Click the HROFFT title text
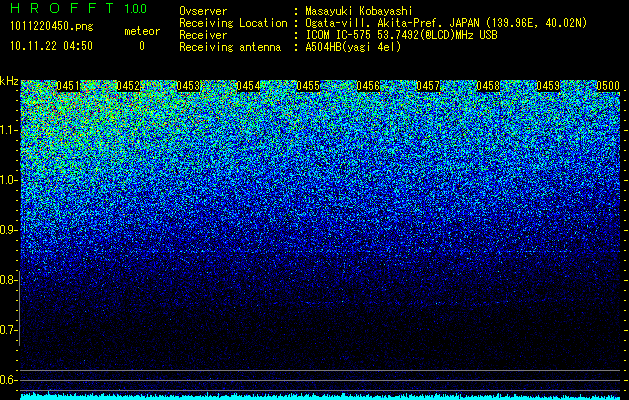629x400 pixels. coord(62,8)
